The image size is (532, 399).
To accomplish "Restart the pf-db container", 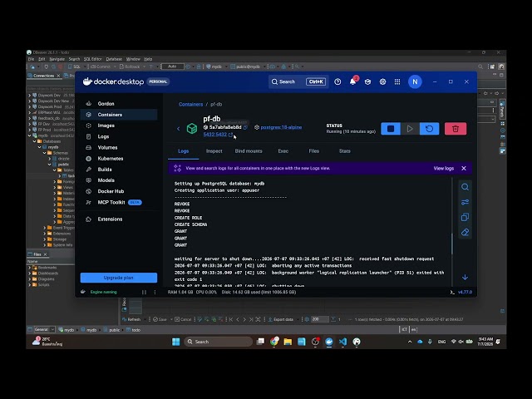I will [x=429, y=129].
